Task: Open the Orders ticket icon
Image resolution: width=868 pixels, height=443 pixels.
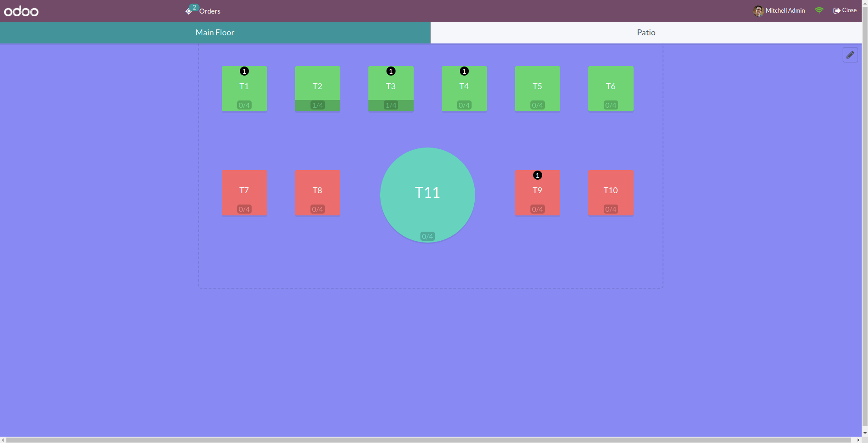Action: (189, 11)
